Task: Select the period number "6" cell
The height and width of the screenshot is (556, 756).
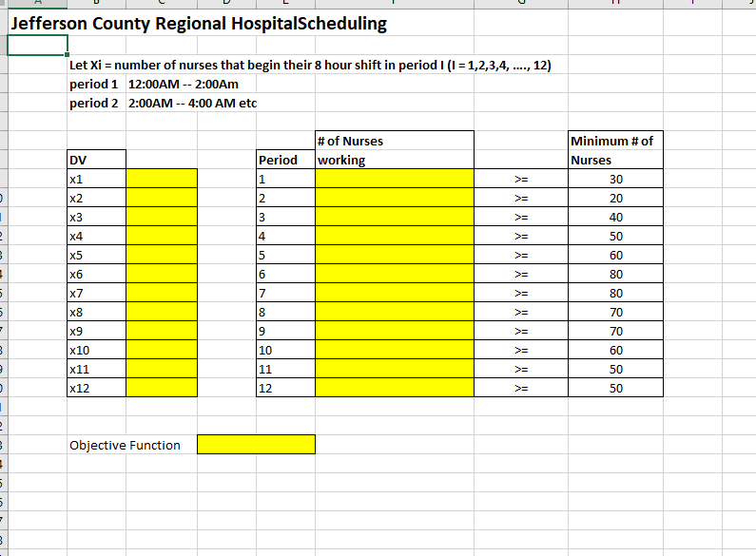Action: (285, 274)
